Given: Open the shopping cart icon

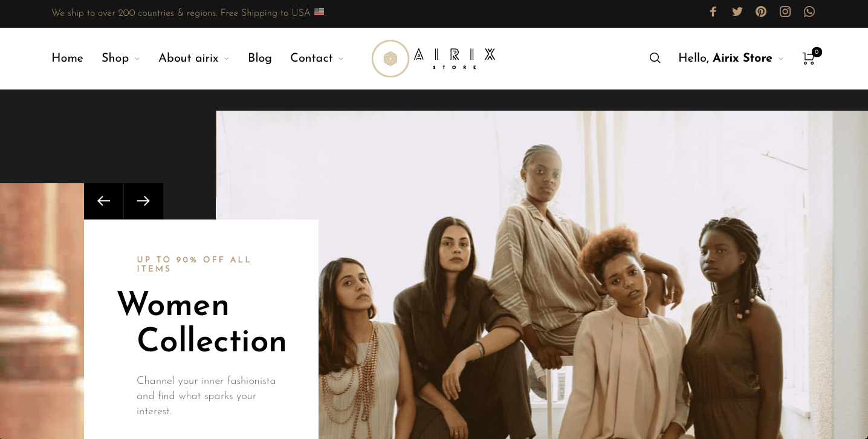Looking at the screenshot, I should click(810, 57).
